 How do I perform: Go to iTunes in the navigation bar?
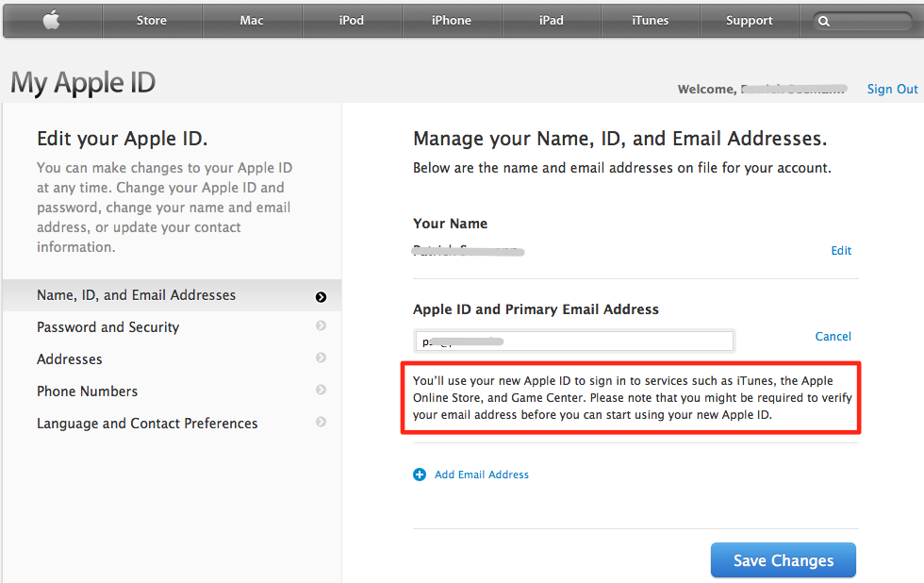click(651, 21)
